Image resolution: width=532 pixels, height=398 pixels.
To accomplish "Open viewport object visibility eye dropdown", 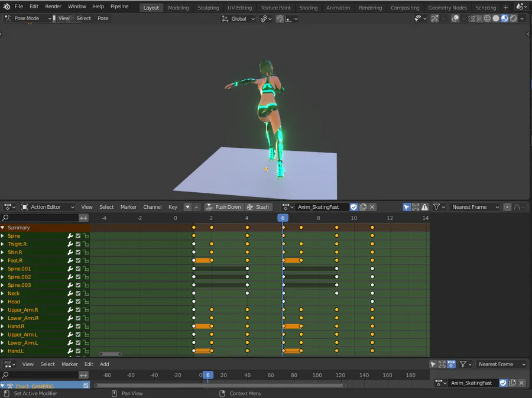I will click(420, 18).
